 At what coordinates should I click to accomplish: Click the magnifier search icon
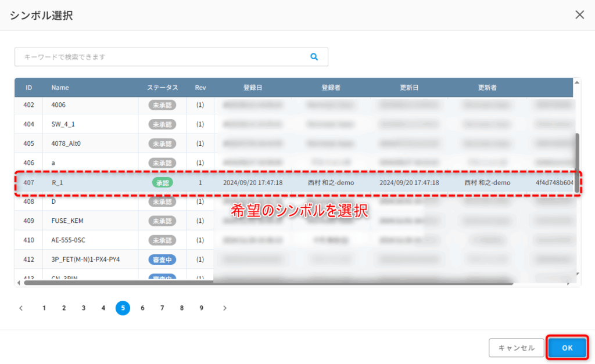pos(314,57)
